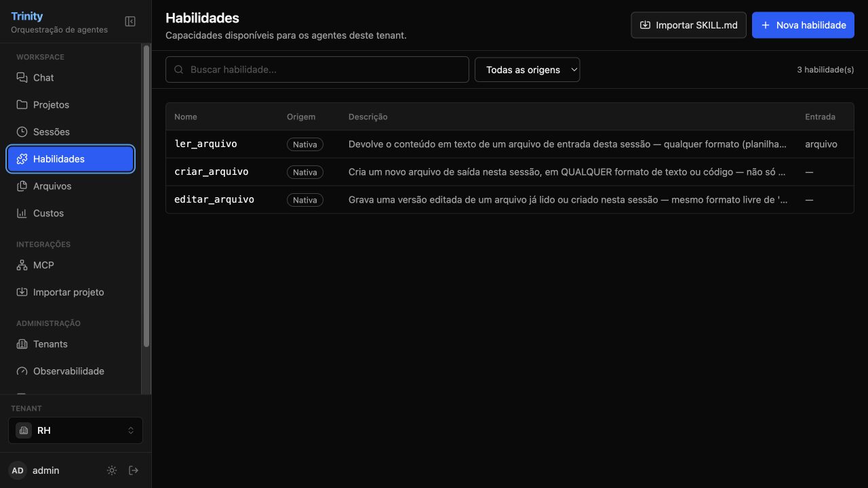Click the '3 habilidade(s)' counter

825,69
